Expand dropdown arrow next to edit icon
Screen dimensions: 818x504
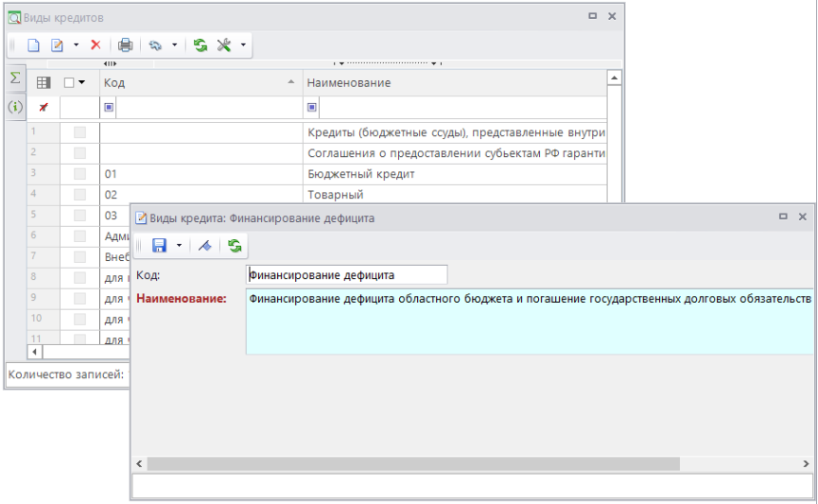76,45
